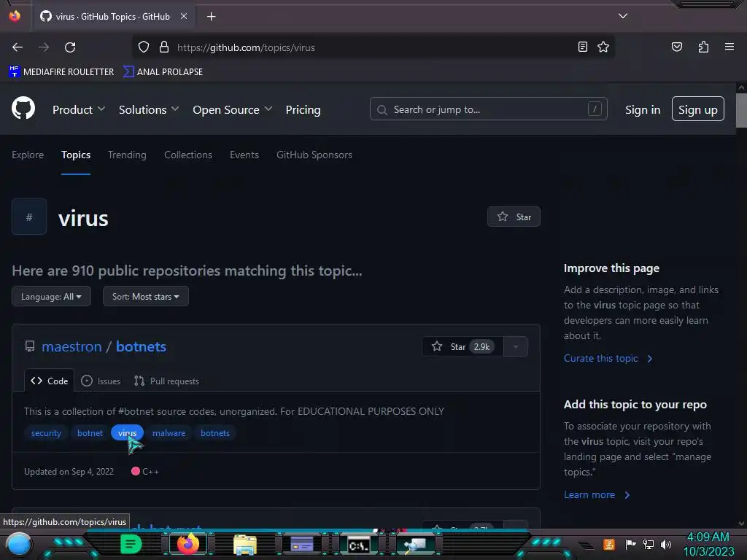Open the Pocket save icon
Viewport: 747px width, 560px height.
point(676,47)
